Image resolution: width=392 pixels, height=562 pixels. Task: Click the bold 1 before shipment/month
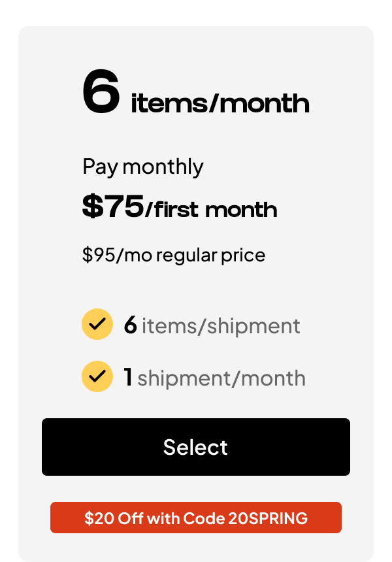(128, 377)
